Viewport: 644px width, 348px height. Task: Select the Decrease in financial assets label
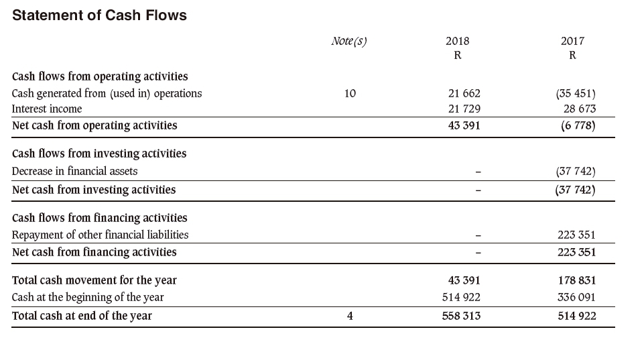75,171
